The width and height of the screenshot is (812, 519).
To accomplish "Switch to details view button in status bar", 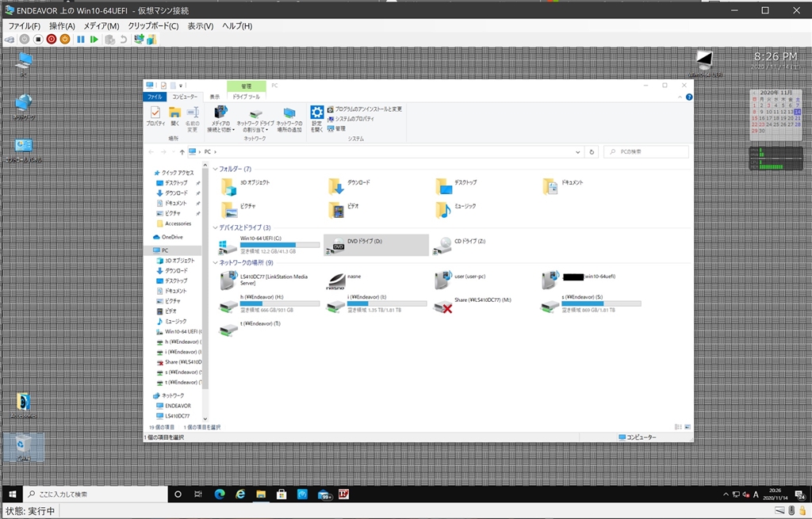I will tap(678, 427).
